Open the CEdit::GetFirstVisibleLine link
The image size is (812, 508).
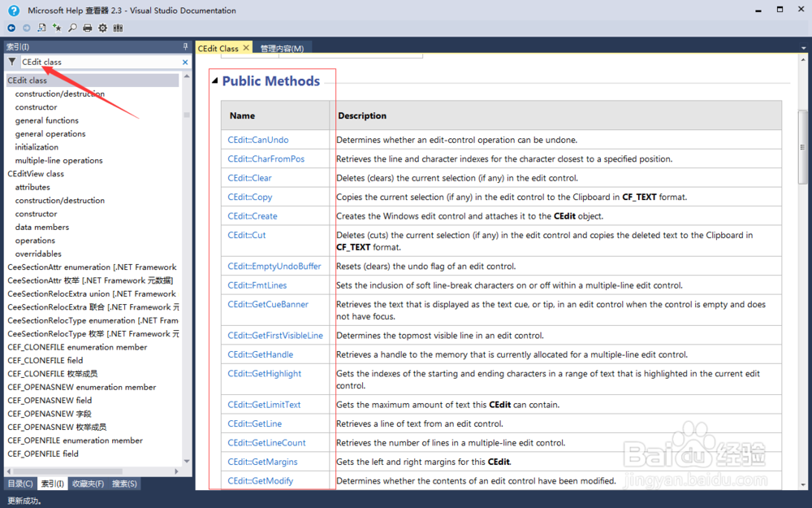pos(275,336)
